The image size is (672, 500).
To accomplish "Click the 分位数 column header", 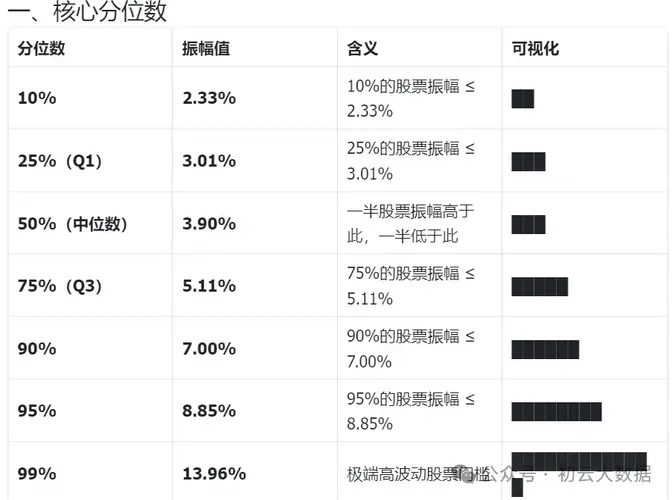I will pyautogui.click(x=41, y=48).
